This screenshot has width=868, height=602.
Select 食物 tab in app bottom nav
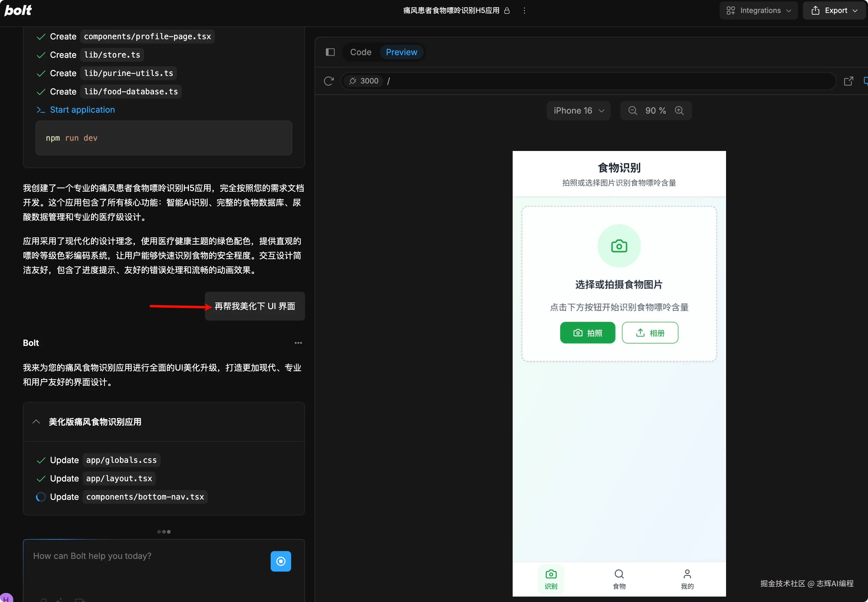[x=619, y=579]
